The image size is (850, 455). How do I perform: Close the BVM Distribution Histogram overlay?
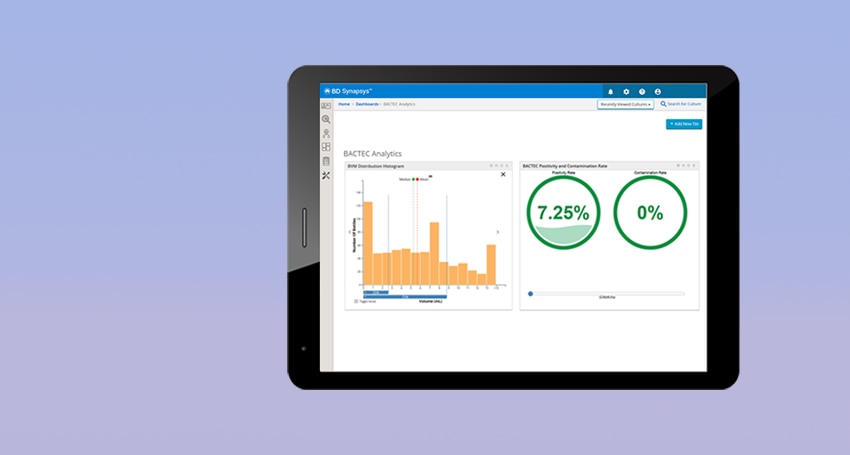click(503, 175)
